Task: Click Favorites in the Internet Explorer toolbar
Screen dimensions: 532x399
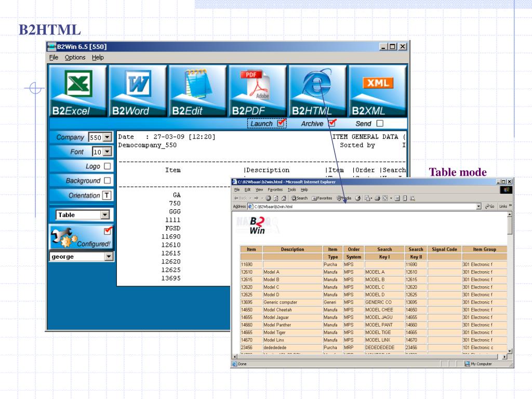Action: pos(322,198)
